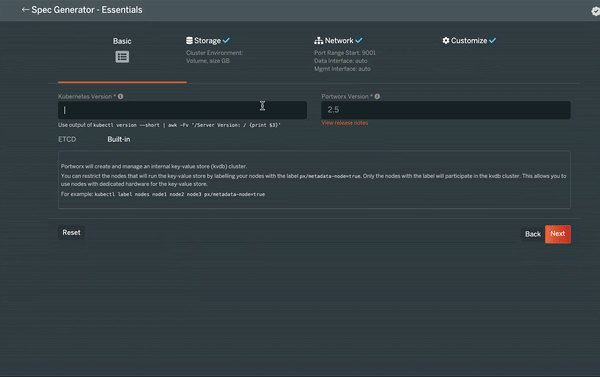The image size is (600, 377).
Task: Click the blue checkmark next to Network
Action: click(x=359, y=40)
